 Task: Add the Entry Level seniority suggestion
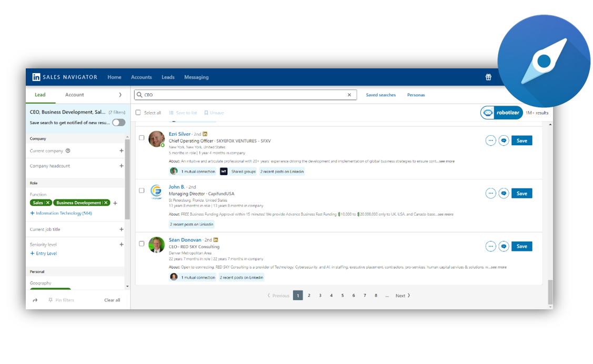pos(44,254)
